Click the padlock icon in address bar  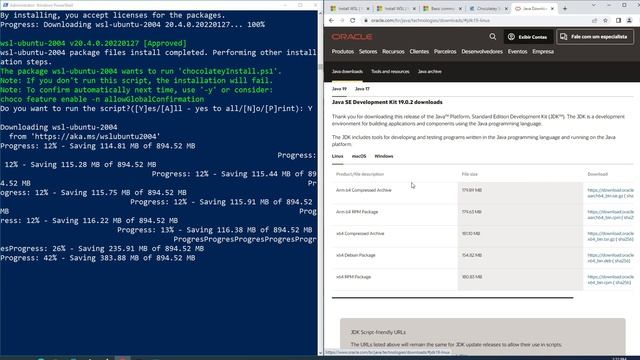point(366,20)
